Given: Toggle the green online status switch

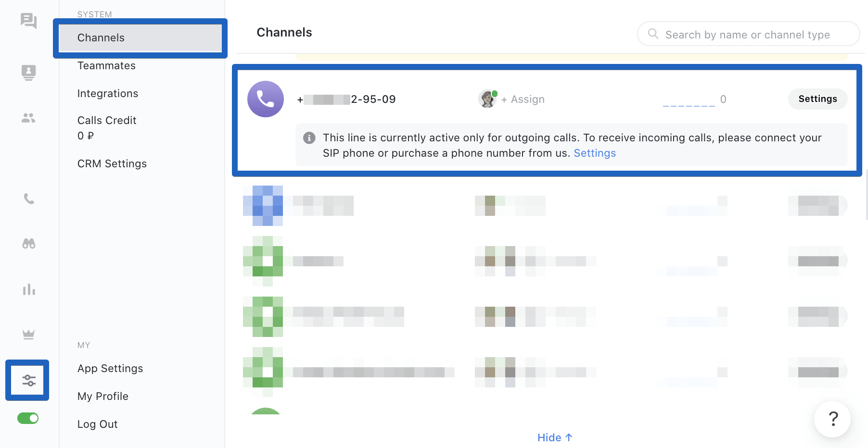Looking at the screenshot, I should 28,418.
